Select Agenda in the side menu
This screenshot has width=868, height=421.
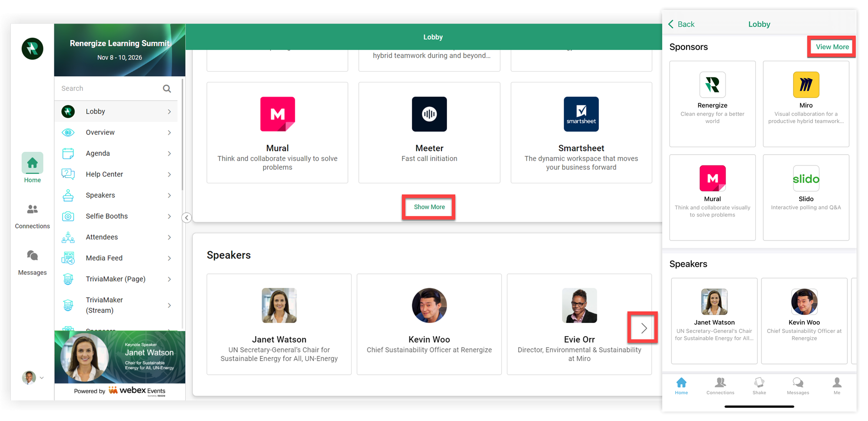pyautogui.click(x=116, y=153)
